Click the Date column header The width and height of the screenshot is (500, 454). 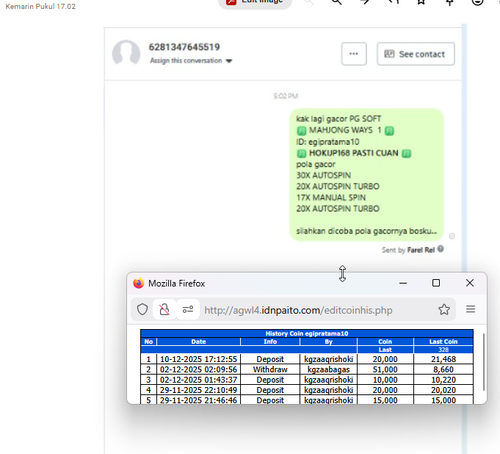198,342
